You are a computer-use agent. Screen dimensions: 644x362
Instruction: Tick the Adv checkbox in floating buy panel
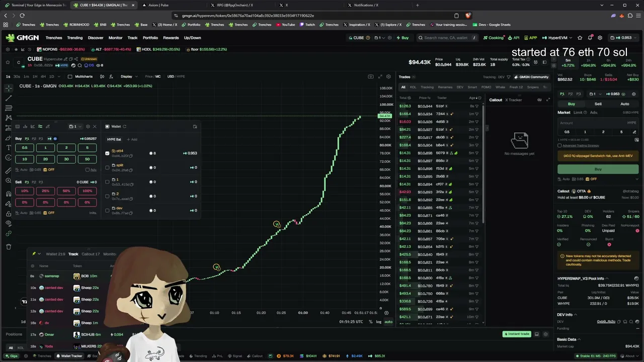(88, 170)
